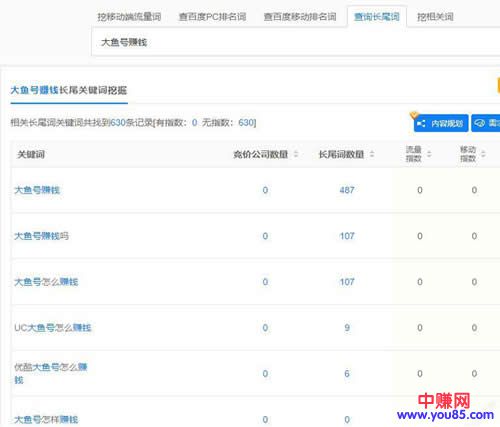
Task: Click the 大鱼号赚钱长尾关键词挖掘 heading tab
Action: pyautogui.click(x=69, y=90)
